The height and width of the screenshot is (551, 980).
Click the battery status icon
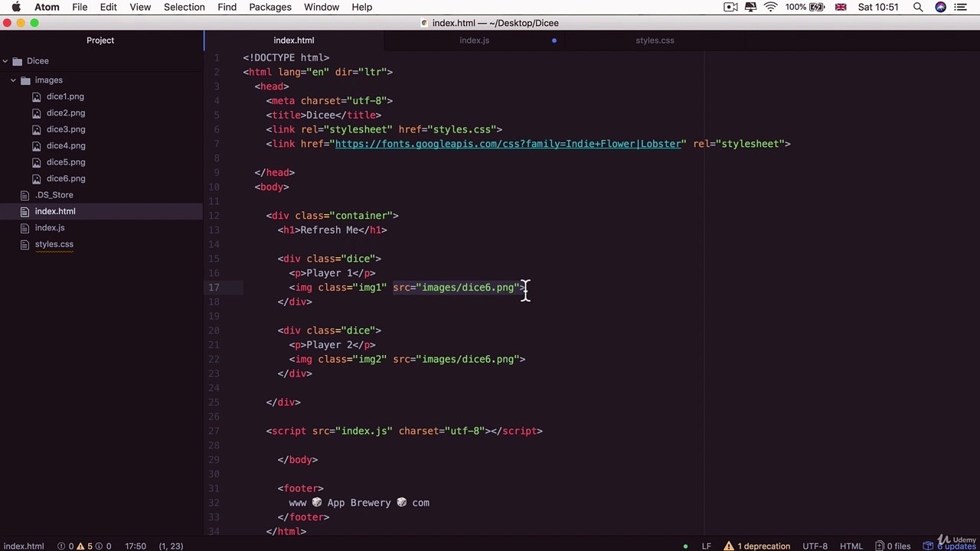tap(817, 7)
